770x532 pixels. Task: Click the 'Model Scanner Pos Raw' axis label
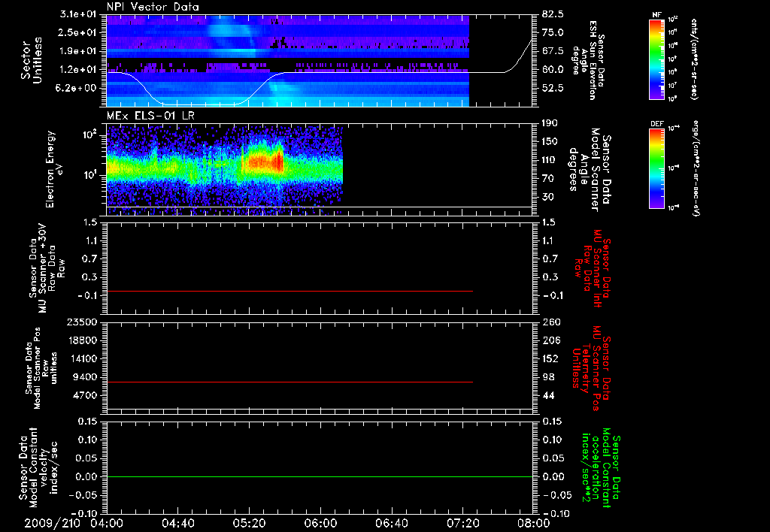coord(41,368)
